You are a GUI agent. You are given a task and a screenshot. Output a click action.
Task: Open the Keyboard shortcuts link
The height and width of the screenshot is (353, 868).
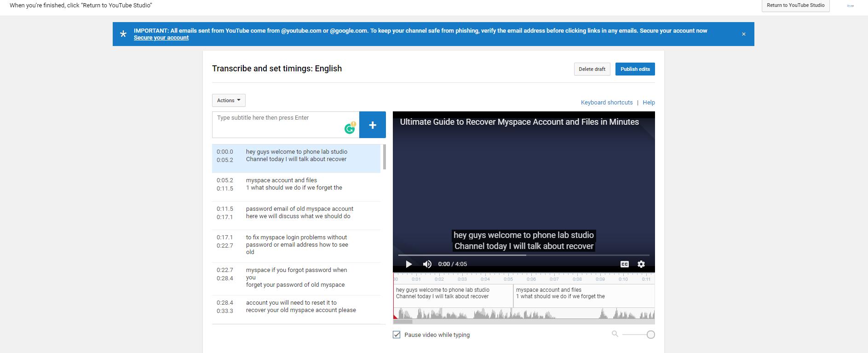click(x=606, y=103)
